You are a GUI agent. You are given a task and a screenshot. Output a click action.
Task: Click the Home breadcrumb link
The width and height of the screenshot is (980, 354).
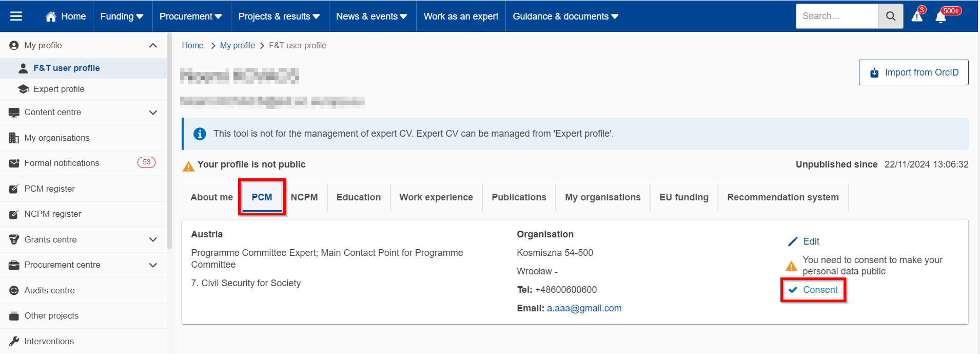point(192,45)
